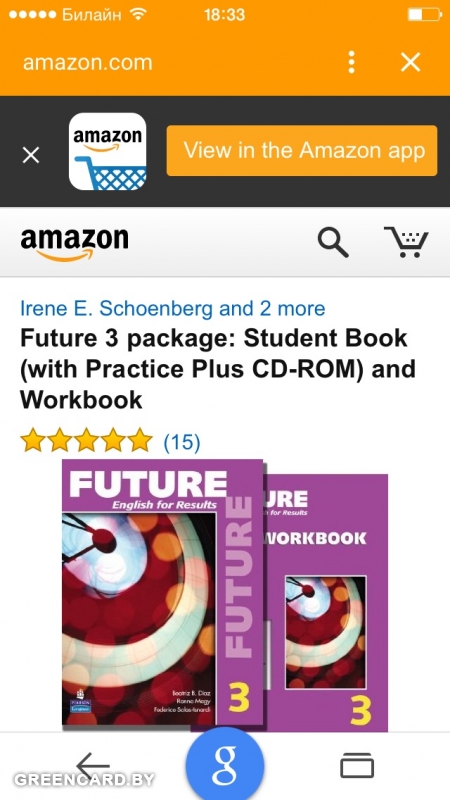The height and width of the screenshot is (800, 450).
Task: Tap the battery indicator in status bar
Action: pyautogui.click(x=424, y=15)
